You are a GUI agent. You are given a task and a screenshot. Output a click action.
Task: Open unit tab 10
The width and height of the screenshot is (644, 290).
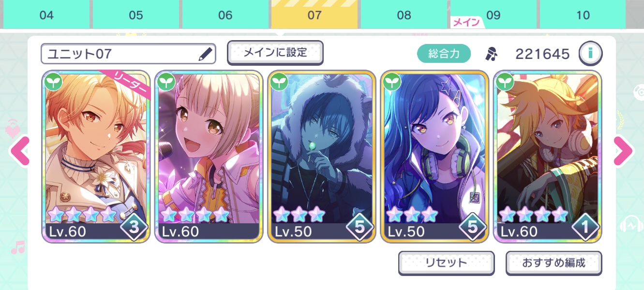point(583,15)
